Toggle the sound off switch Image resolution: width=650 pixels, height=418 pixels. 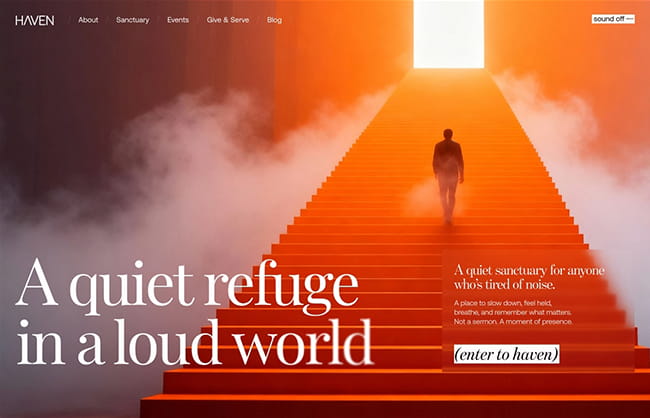[613, 19]
